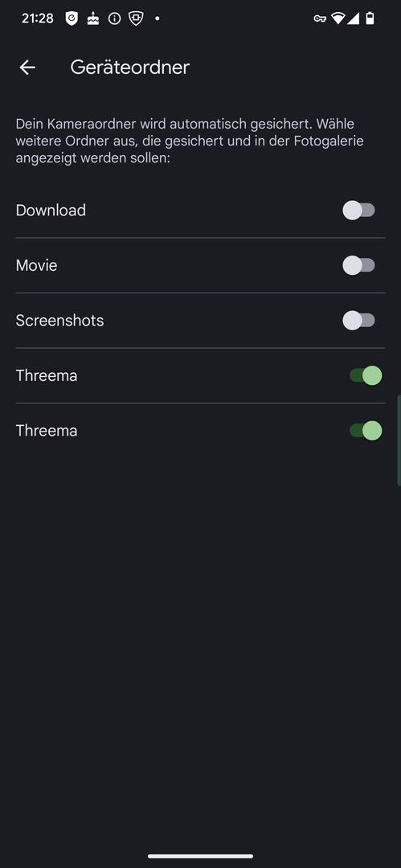Disable the upper Threema folder toggle
Screen dimensions: 401x868
point(366,375)
